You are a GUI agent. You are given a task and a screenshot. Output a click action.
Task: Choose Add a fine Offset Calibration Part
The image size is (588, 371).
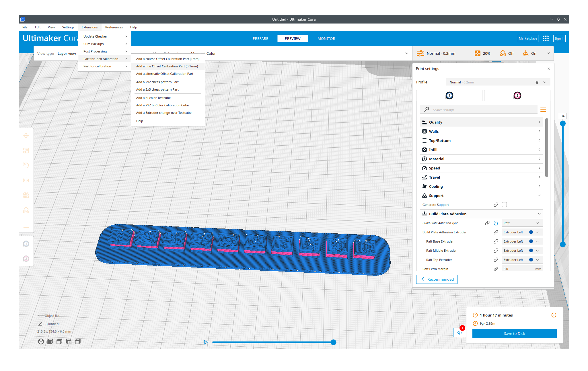pos(168,66)
